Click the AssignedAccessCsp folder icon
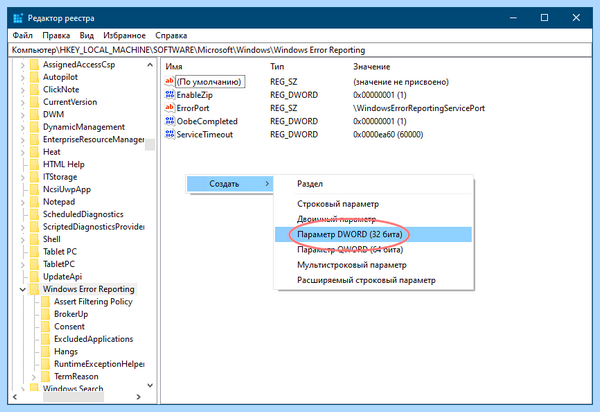600x412 pixels. (34, 65)
